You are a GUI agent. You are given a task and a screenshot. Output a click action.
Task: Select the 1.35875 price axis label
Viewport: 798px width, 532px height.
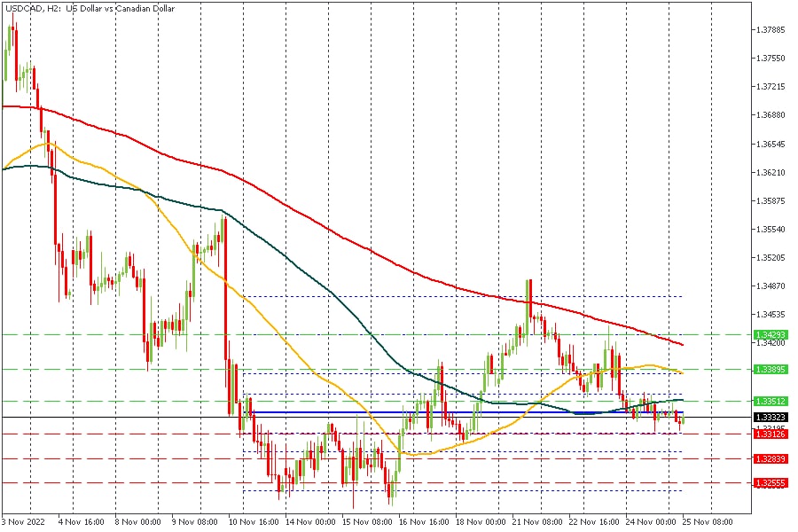click(x=771, y=200)
